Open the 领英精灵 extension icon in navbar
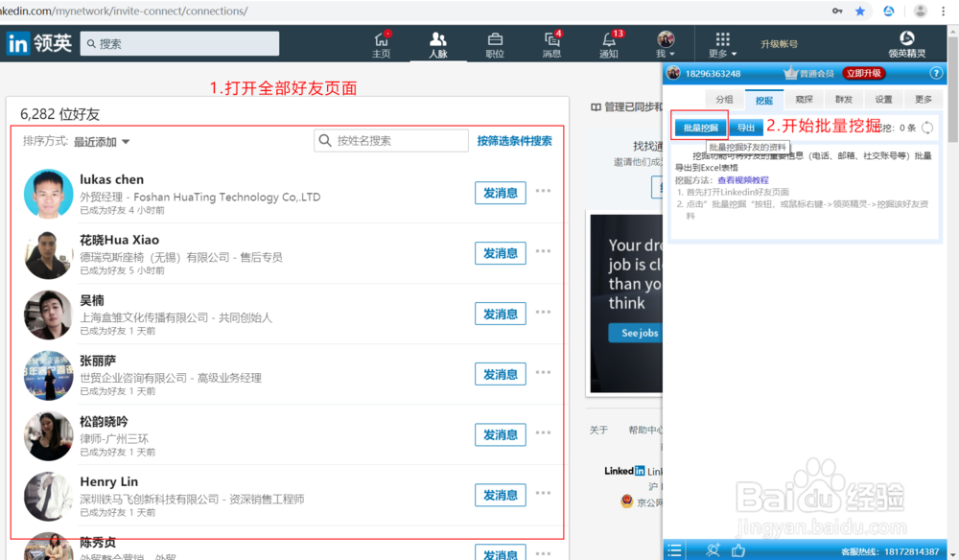 tap(906, 45)
